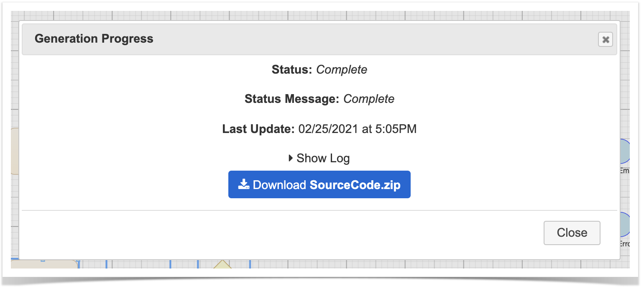Select the upper blue circle node at right edge
The width and height of the screenshot is (644, 289).
click(x=625, y=151)
